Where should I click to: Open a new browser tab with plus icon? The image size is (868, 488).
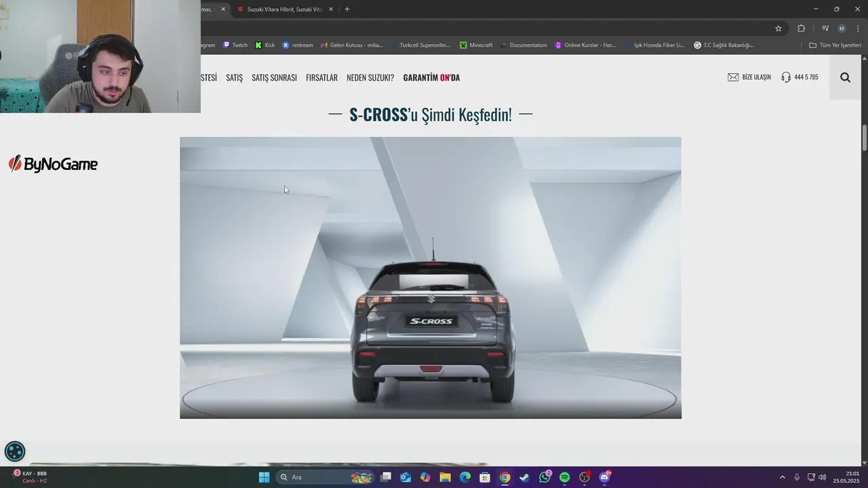[347, 9]
